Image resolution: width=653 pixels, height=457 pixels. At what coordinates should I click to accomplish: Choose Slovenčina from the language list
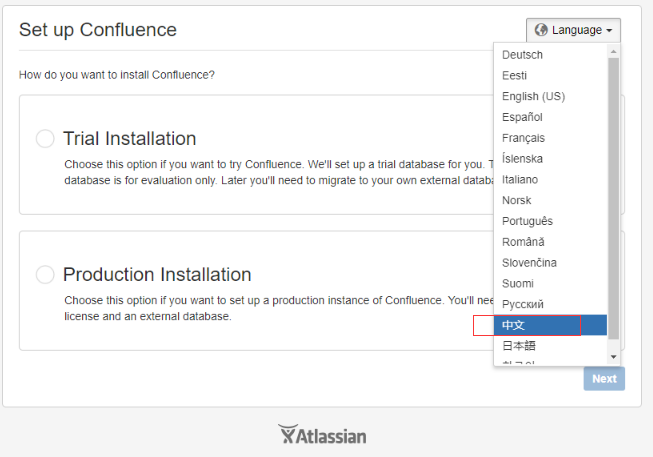point(550,263)
